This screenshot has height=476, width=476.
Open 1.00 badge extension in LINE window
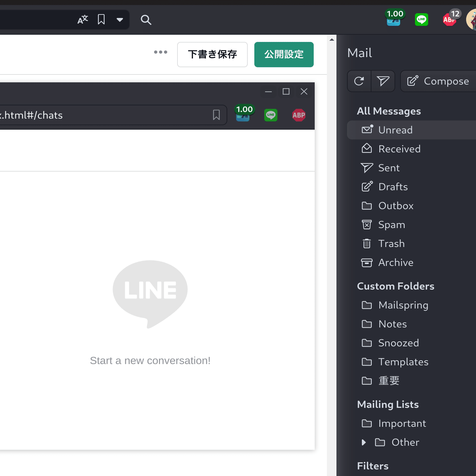point(244,113)
